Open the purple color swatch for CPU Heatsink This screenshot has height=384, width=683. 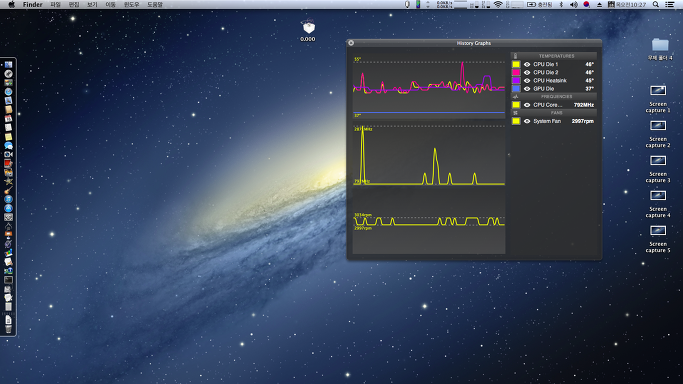(x=516, y=81)
